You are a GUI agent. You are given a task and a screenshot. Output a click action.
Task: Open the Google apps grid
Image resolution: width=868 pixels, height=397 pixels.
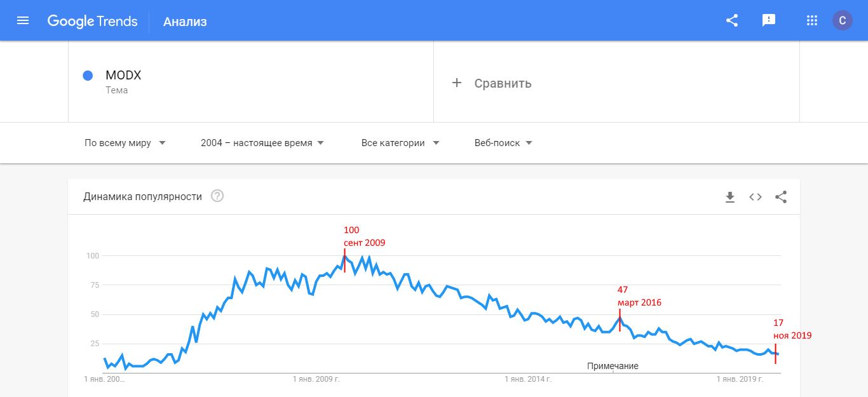click(x=811, y=20)
